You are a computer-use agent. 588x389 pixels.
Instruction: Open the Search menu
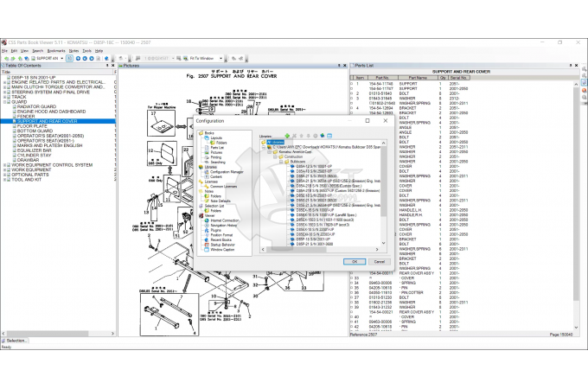37,51
